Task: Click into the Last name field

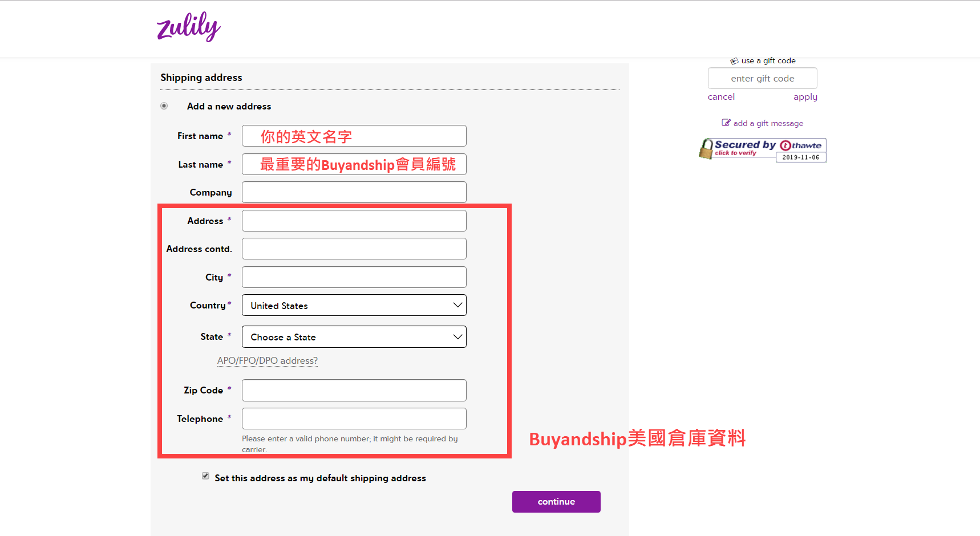Action: point(354,165)
